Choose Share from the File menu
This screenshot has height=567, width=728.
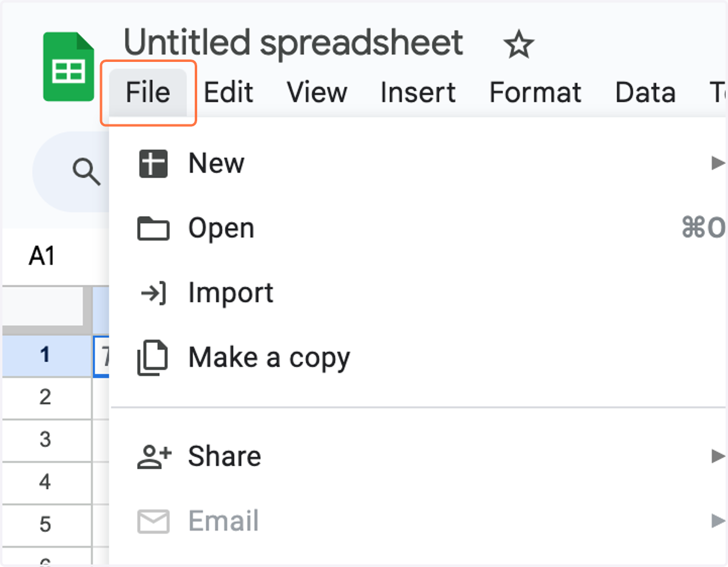tap(417, 457)
